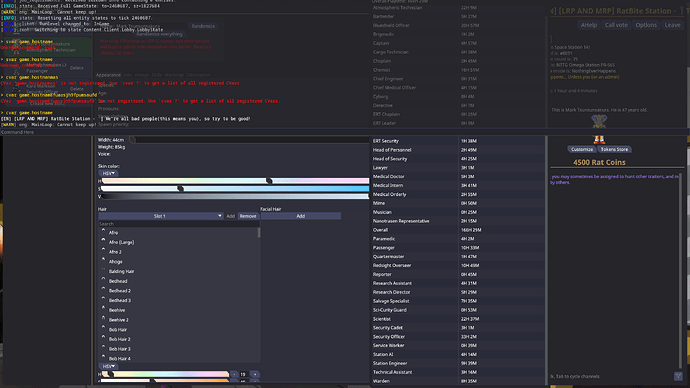Click the Add button next to Slot 1
Viewport: 690px width, 388px height.
[x=230, y=216]
